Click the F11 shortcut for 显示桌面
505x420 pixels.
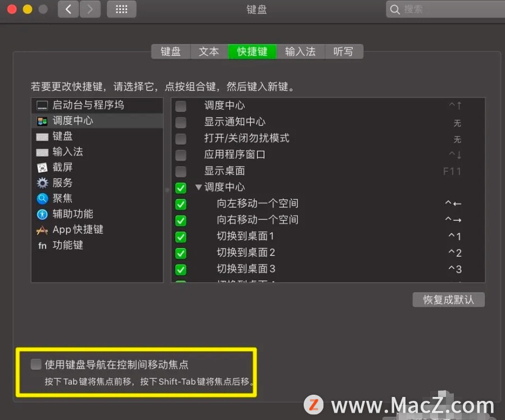pyautogui.click(x=452, y=171)
